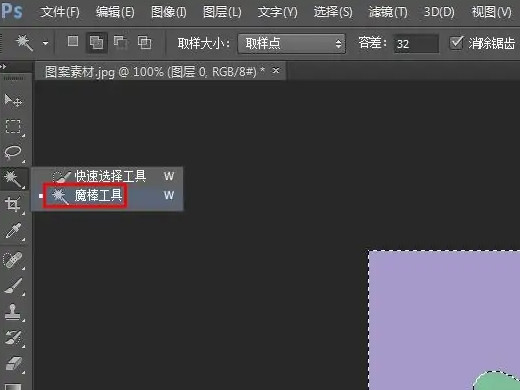This screenshot has width=520, height=390.
Task: Select the Lasso tool
Action: [13, 153]
